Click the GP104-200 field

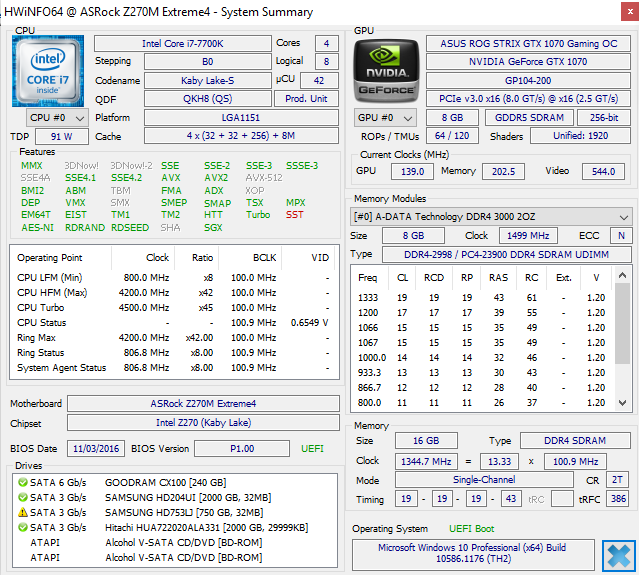(x=529, y=81)
